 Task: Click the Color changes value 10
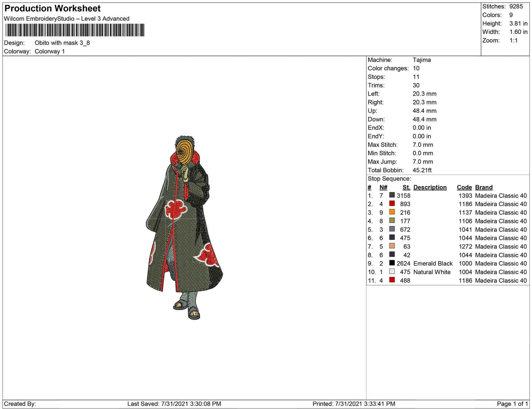[416, 68]
